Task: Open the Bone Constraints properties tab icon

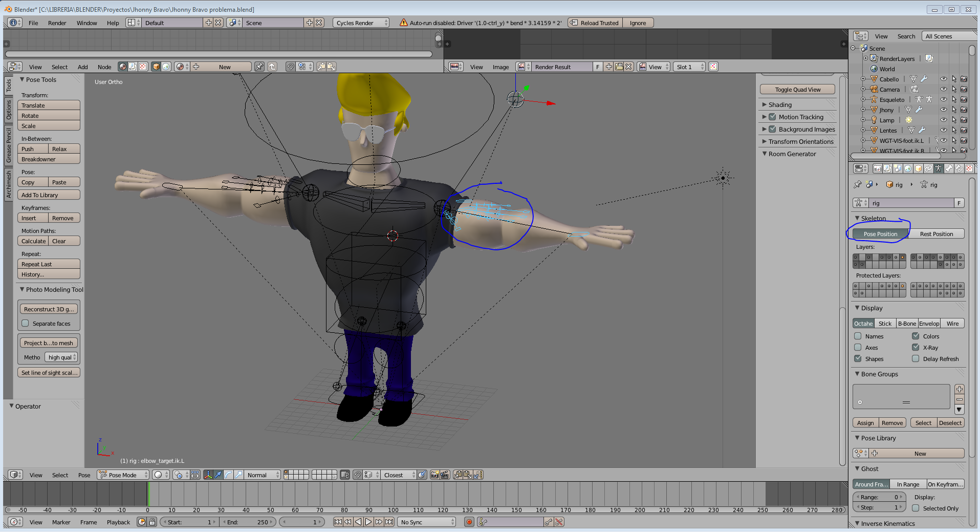Action: coord(959,168)
